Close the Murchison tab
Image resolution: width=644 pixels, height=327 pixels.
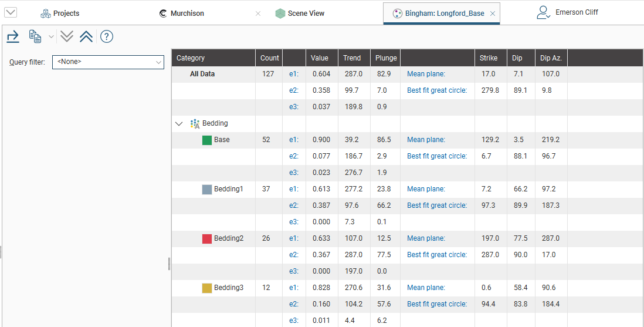coord(258,14)
